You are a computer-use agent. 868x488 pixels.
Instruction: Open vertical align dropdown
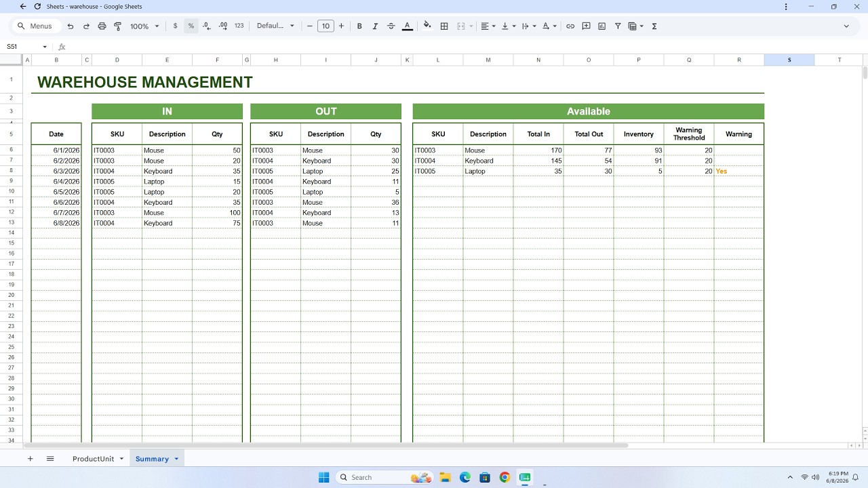point(509,26)
